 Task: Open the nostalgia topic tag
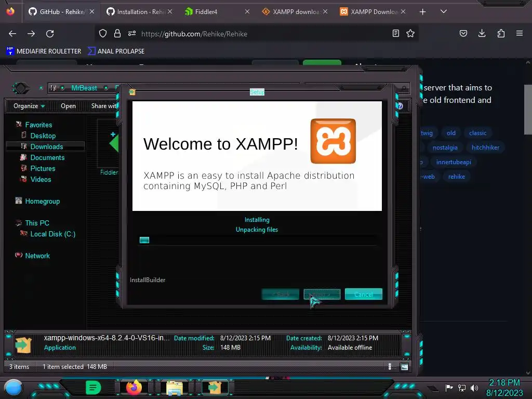click(445, 148)
